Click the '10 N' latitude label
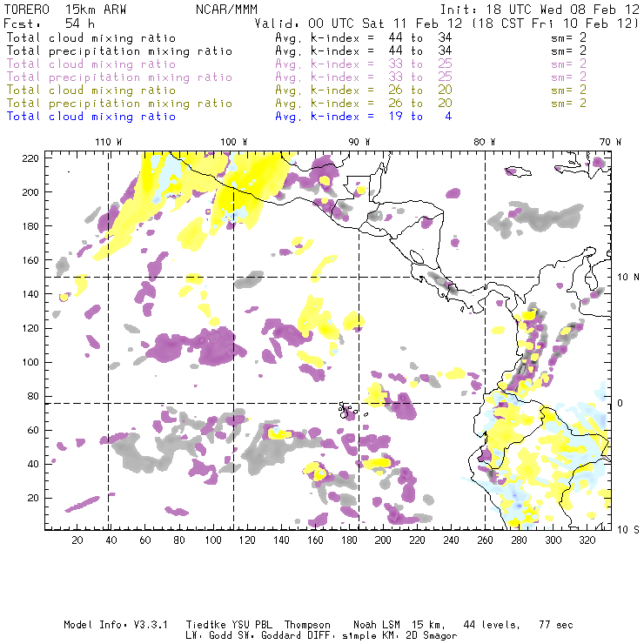This screenshot has height=644, width=644. point(628,278)
